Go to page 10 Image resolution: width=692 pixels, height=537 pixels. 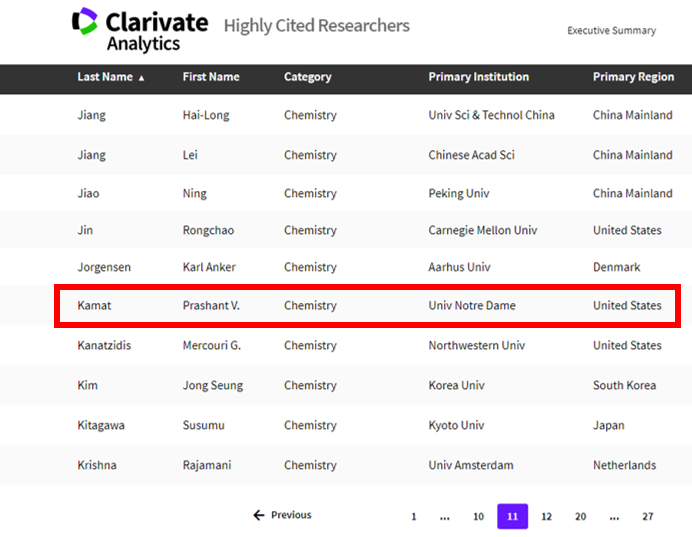coord(478,516)
